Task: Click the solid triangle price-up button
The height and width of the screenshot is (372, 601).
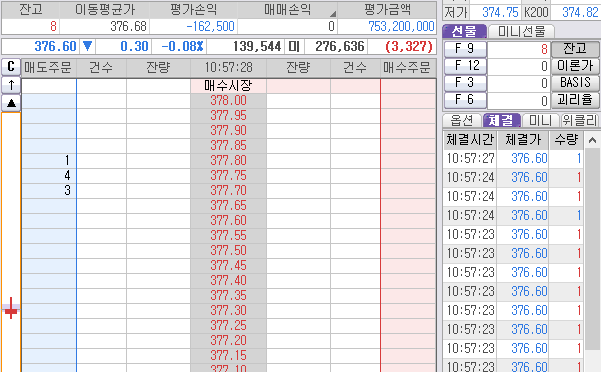Action: [x=11, y=103]
